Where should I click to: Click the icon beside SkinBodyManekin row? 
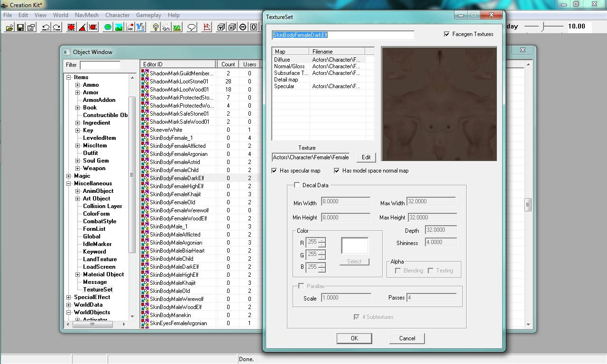click(x=145, y=315)
